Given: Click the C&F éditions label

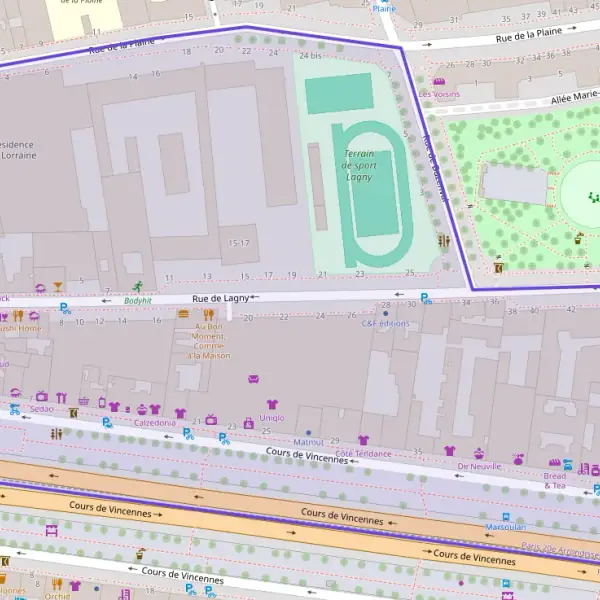Looking at the screenshot, I should coord(385,323).
